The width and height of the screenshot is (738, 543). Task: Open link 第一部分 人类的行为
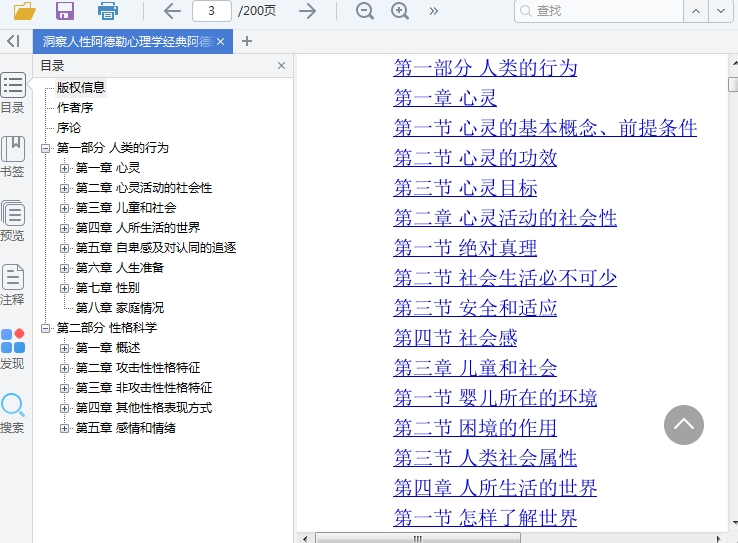485,68
